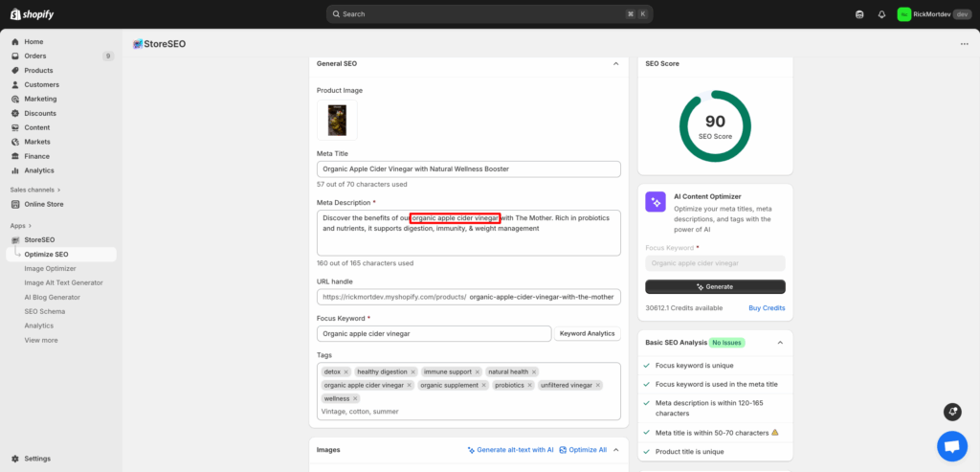Open Image Optimizer in StoreSEO menu
980x472 pixels.
tap(50, 269)
